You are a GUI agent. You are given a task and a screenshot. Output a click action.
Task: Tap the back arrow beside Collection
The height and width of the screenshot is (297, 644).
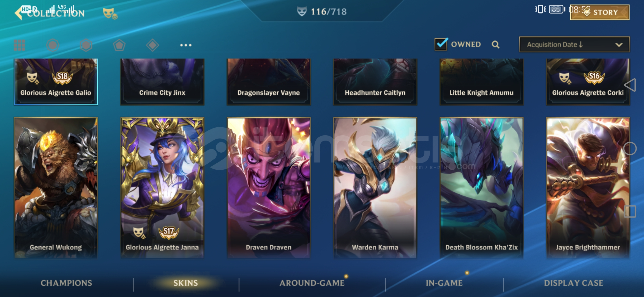[x=18, y=13]
